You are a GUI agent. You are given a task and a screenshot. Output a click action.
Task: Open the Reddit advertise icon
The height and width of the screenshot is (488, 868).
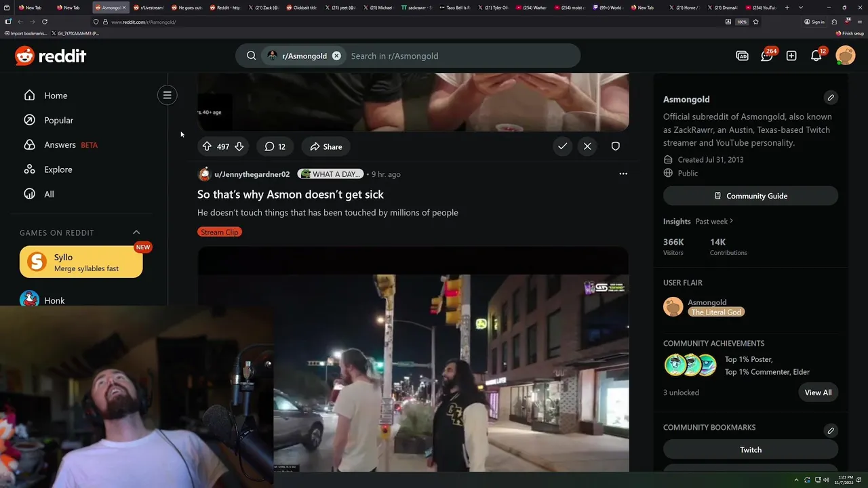tap(742, 56)
